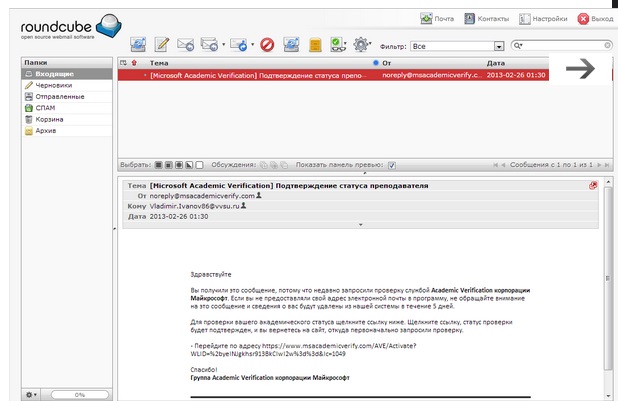
Task: Open the gear more-actions dropdown arrow
Action: click(370, 43)
